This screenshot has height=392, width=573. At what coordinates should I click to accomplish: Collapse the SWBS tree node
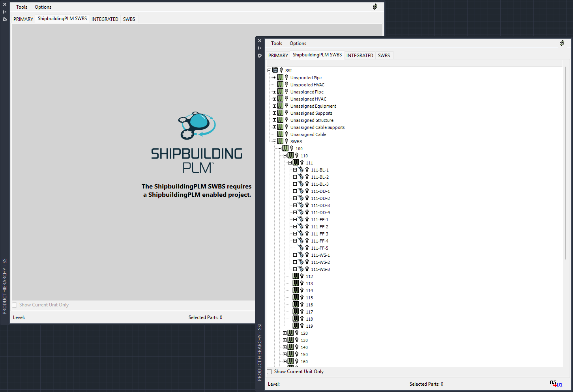[x=274, y=142]
